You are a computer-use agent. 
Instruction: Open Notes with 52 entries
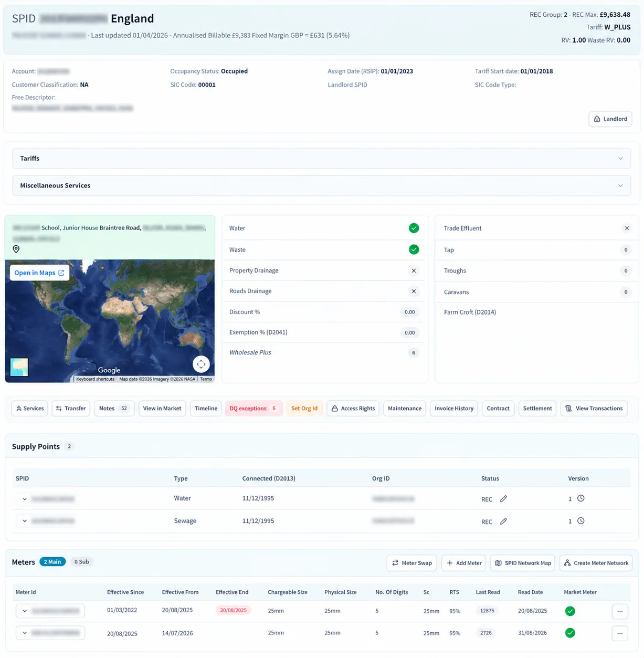(114, 408)
